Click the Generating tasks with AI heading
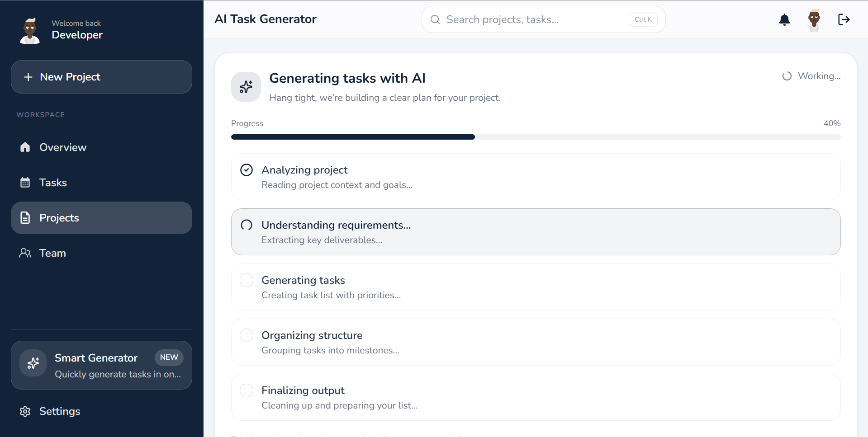 point(347,78)
